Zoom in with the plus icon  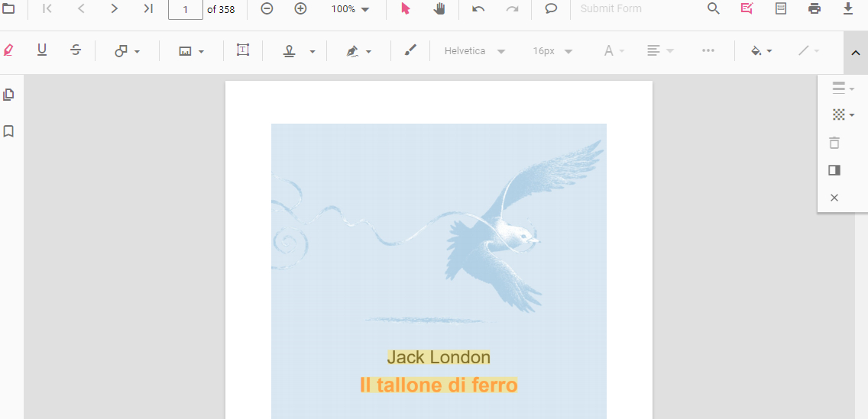point(300,9)
